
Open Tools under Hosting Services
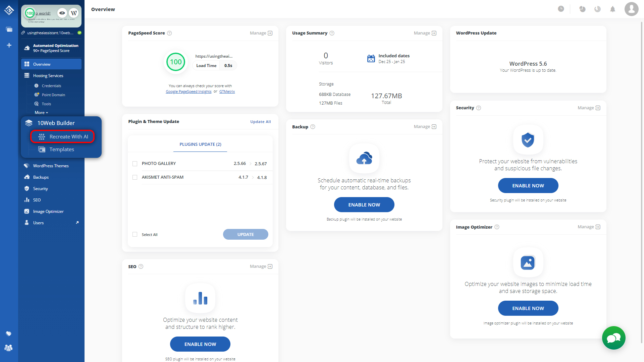click(x=46, y=104)
